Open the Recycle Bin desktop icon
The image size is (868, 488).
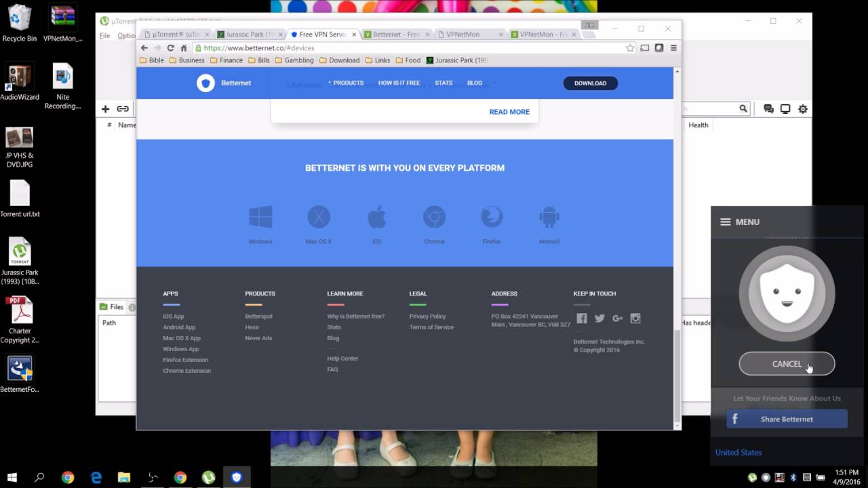[x=20, y=23]
